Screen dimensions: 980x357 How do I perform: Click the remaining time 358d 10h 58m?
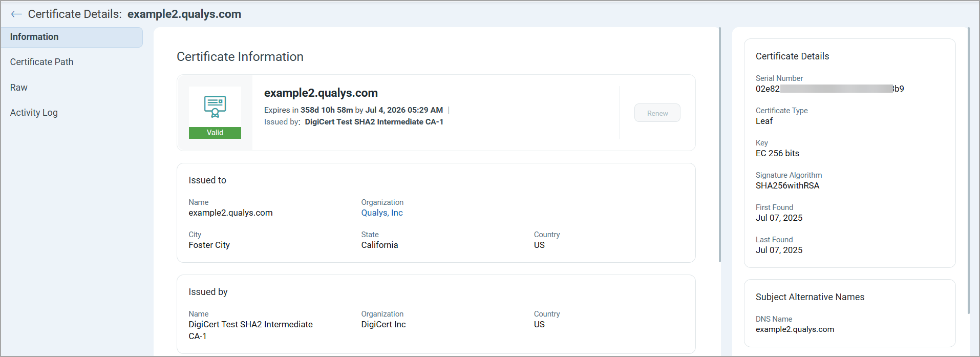point(327,110)
